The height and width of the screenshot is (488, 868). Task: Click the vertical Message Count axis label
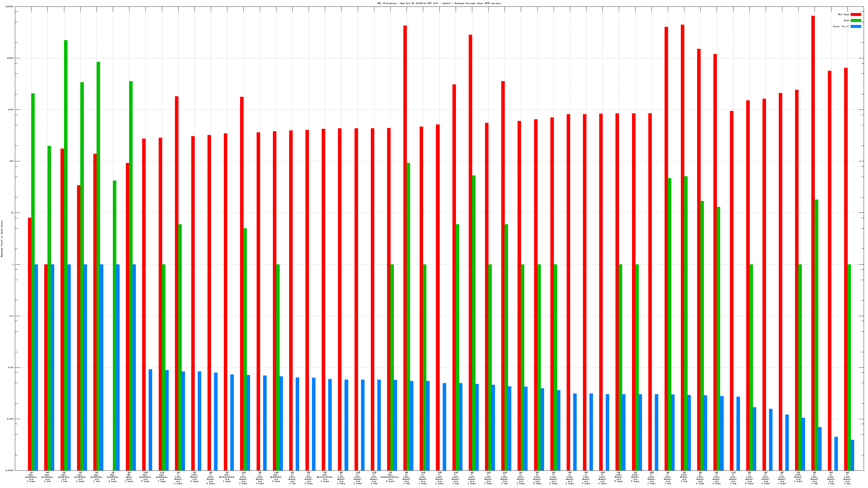[2, 239]
